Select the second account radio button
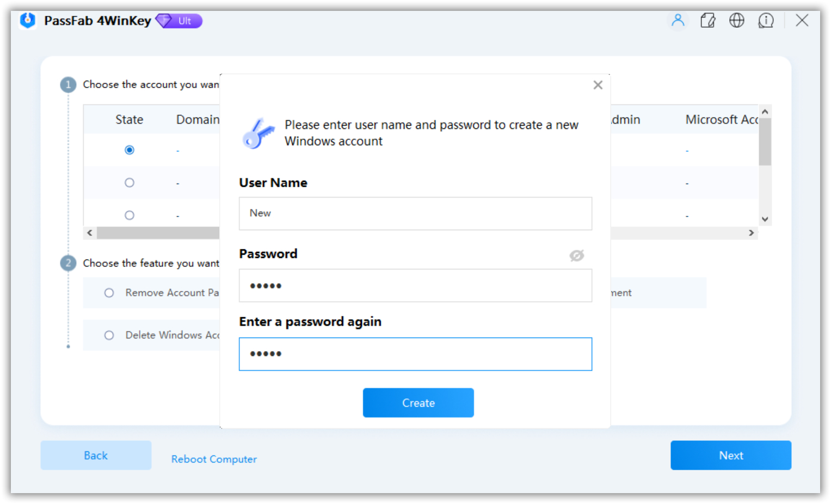Screen dimensions: 831x504 [x=130, y=182]
